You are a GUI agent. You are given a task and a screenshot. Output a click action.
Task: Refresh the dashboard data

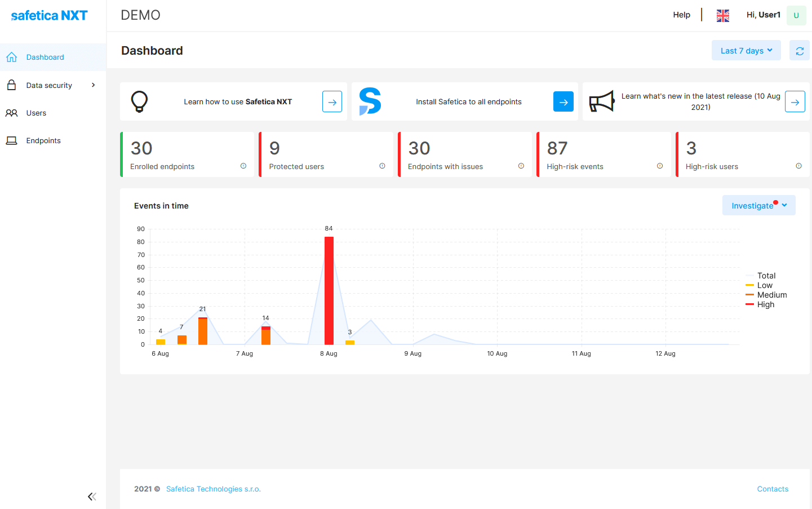tap(800, 51)
